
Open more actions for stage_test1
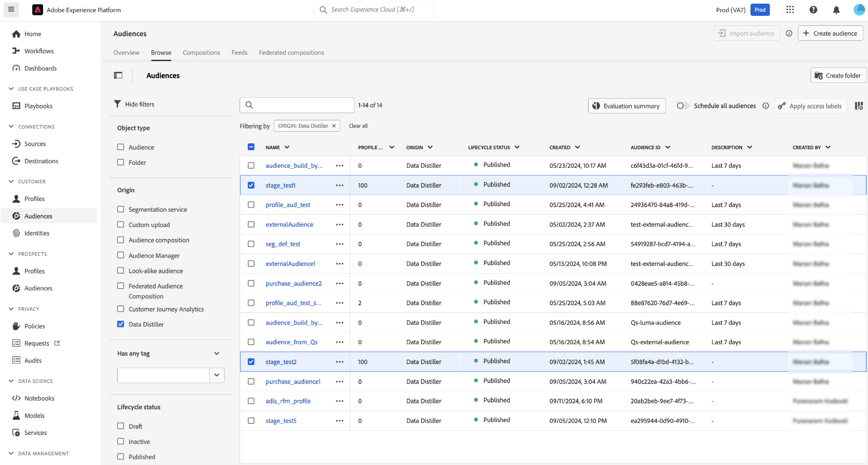click(340, 185)
